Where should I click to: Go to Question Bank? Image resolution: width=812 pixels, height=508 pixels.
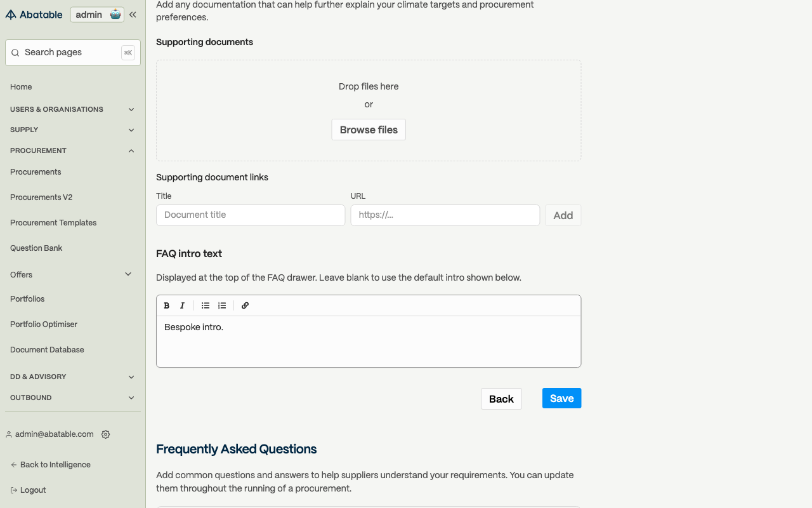pyautogui.click(x=36, y=248)
